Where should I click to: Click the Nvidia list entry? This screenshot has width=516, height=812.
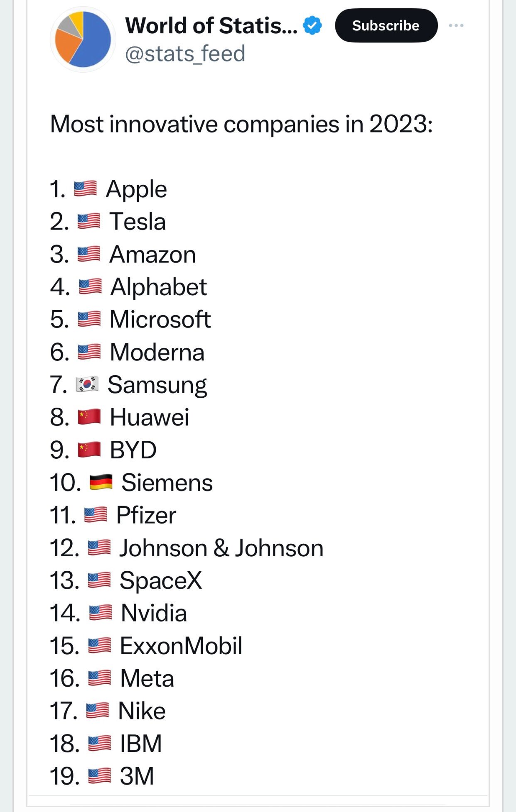coord(118,613)
